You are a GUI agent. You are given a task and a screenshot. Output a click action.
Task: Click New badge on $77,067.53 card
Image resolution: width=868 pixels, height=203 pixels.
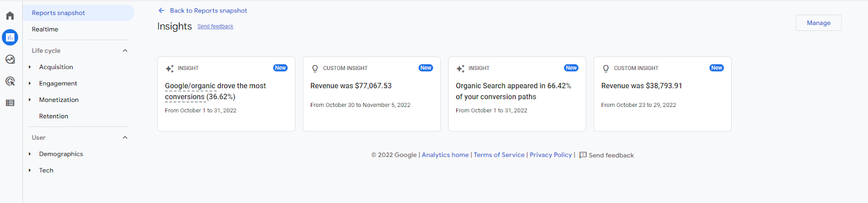[426, 68]
